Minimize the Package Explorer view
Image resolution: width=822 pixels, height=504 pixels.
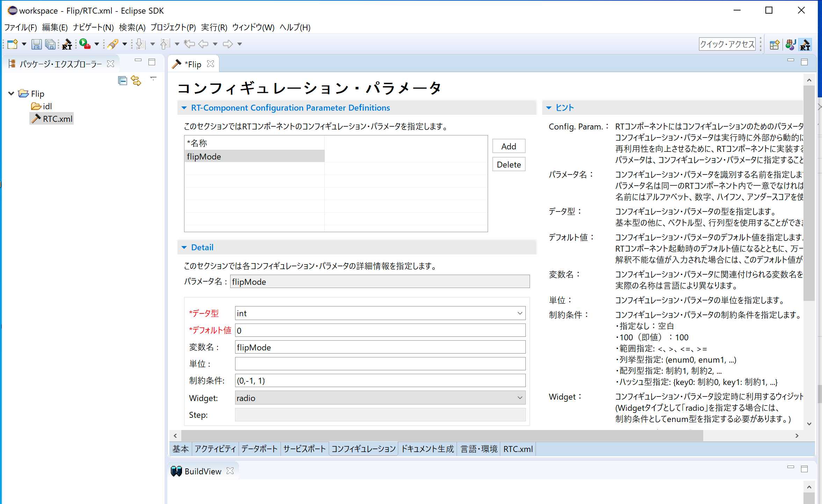pyautogui.click(x=138, y=61)
